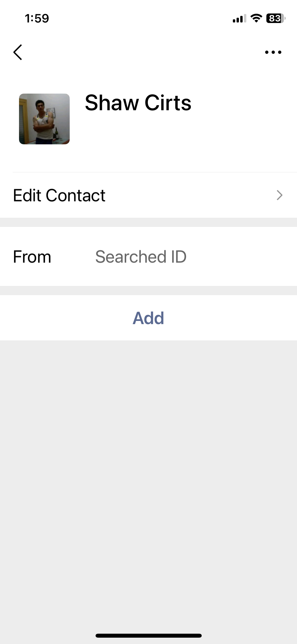Viewport: 297px width, 644px height.
Task: Tap the Shaw Cirts name heading
Action: coord(138,103)
